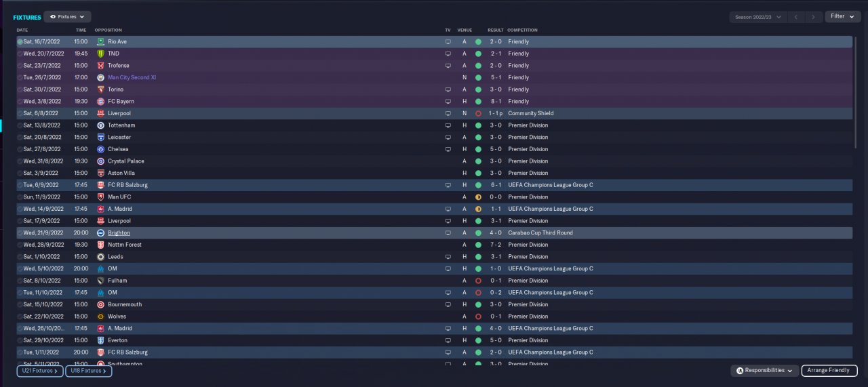Open the Responsibilities menu
Viewport: 868px width, 387px height.
(764, 371)
